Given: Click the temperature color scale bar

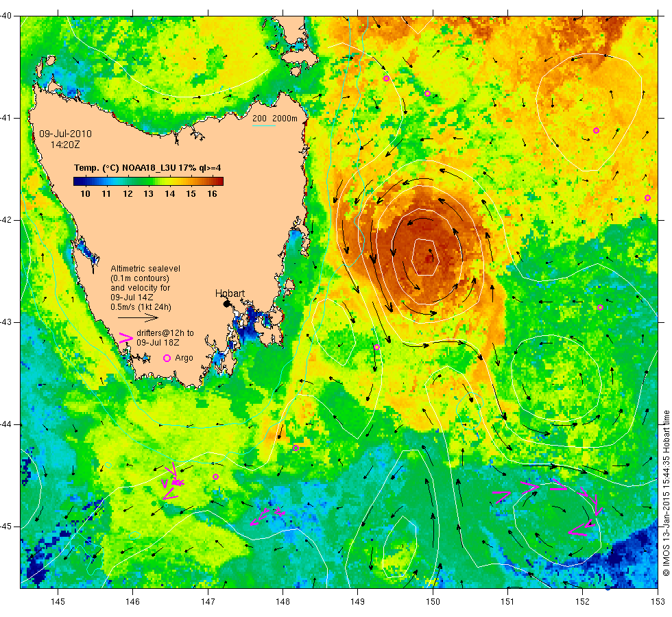Looking at the screenshot, I should (x=148, y=181).
